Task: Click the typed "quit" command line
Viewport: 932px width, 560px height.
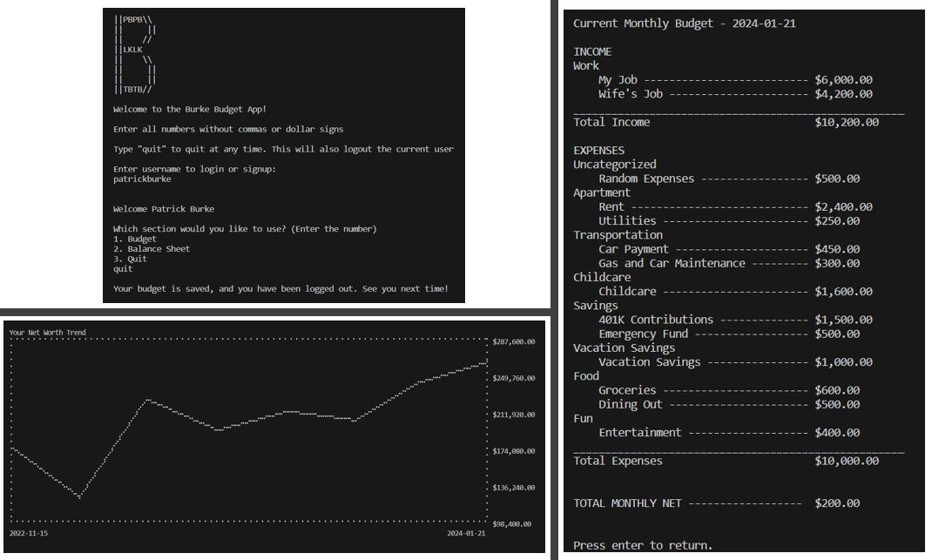Action: click(x=123, y=269)
